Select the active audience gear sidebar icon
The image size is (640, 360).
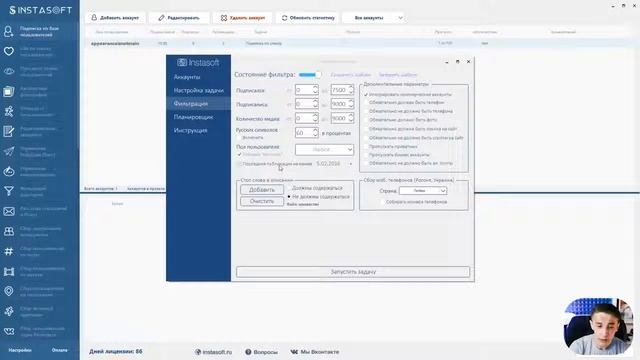9,311
